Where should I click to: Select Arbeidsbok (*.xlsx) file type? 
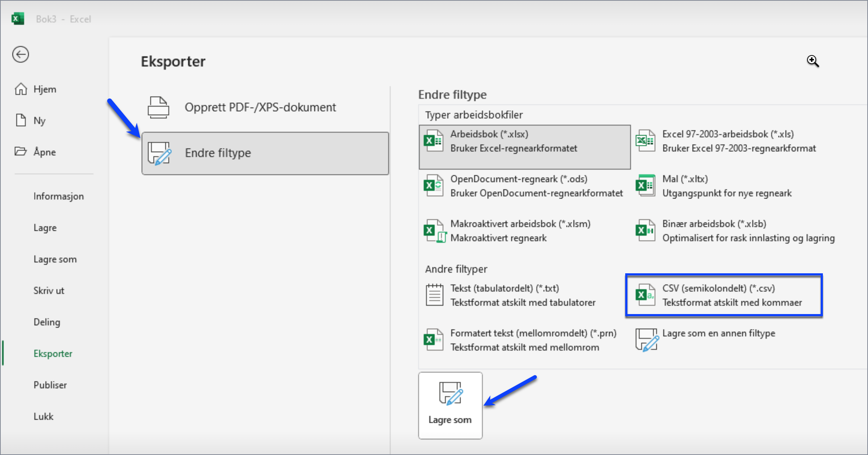pyautogui.click(x=525, y=147)
